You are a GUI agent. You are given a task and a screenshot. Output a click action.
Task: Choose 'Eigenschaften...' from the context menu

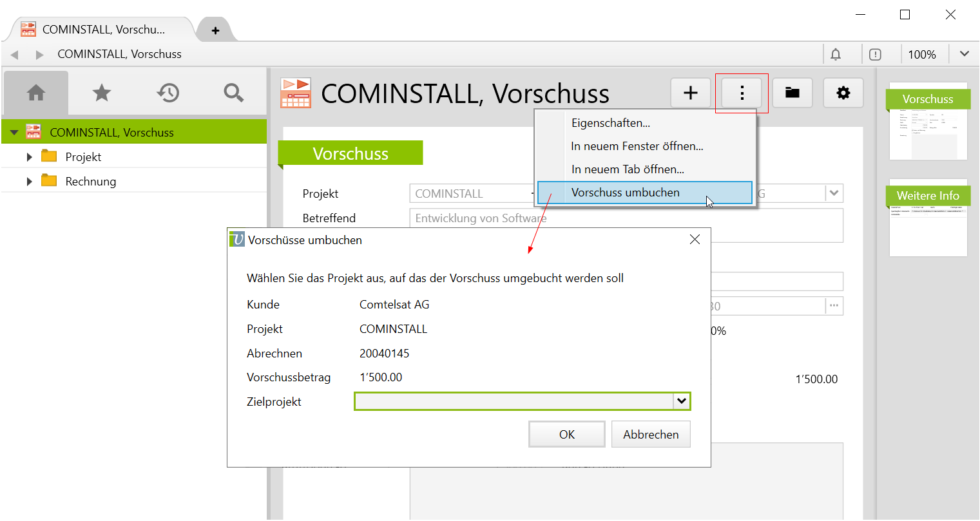point(610,123)
